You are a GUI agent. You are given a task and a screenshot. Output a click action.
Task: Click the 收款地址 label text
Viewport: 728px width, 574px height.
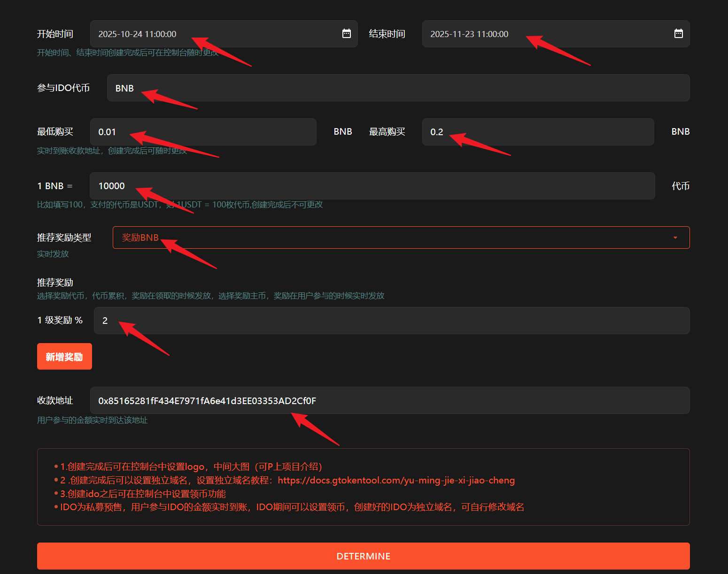[55, 400]
